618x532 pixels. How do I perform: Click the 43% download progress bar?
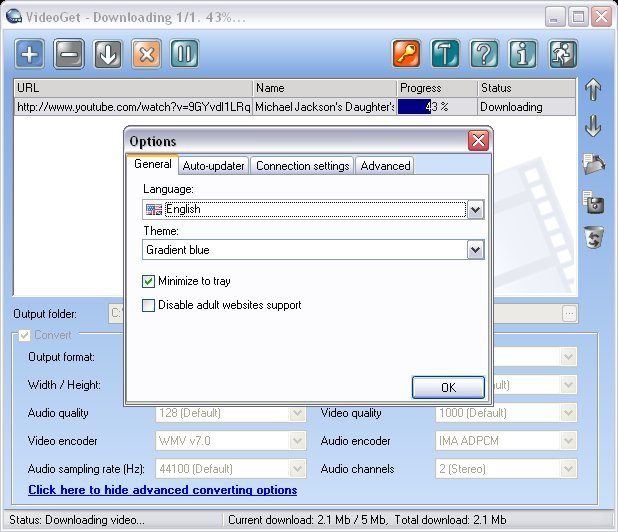[437, 107]
